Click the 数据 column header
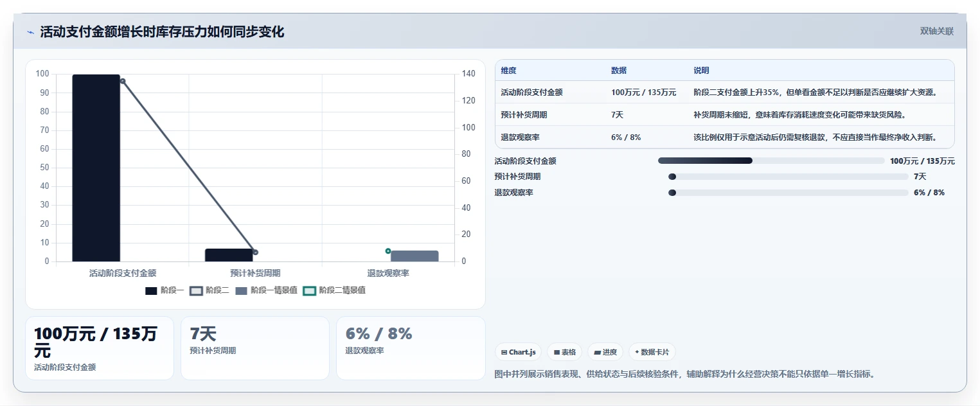The width and height of the screenshot is (980, 406). click(619, 71)
